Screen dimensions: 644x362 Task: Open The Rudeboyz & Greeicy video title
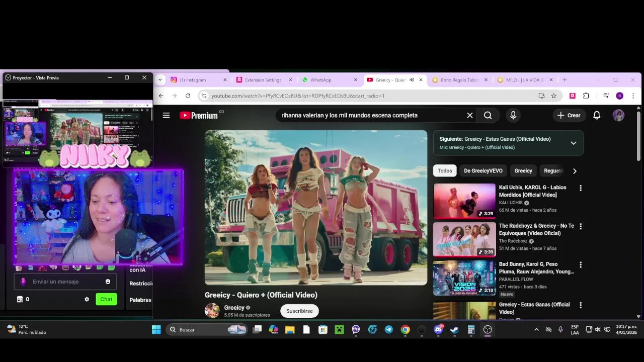(536, 229)
